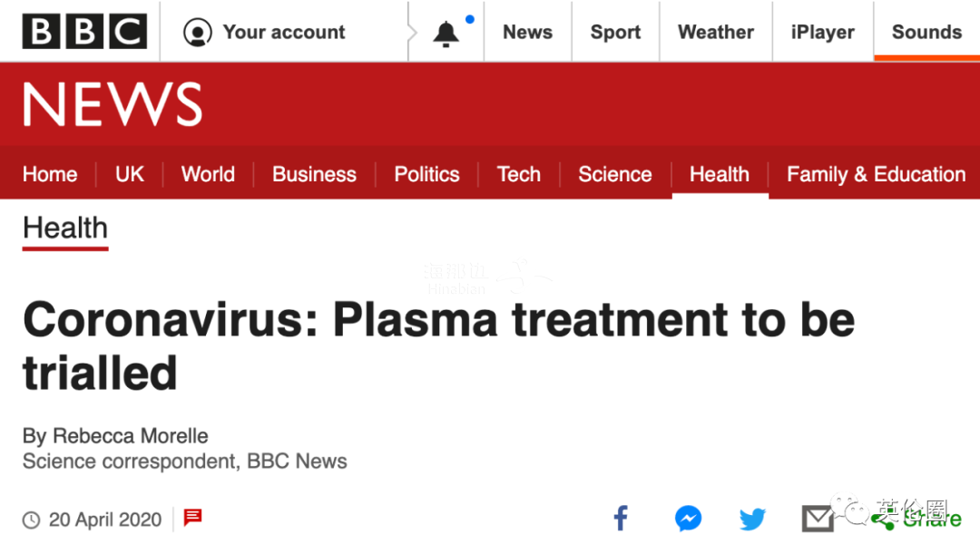
Task: Share article on Twitter
Action: coord(752,519)
